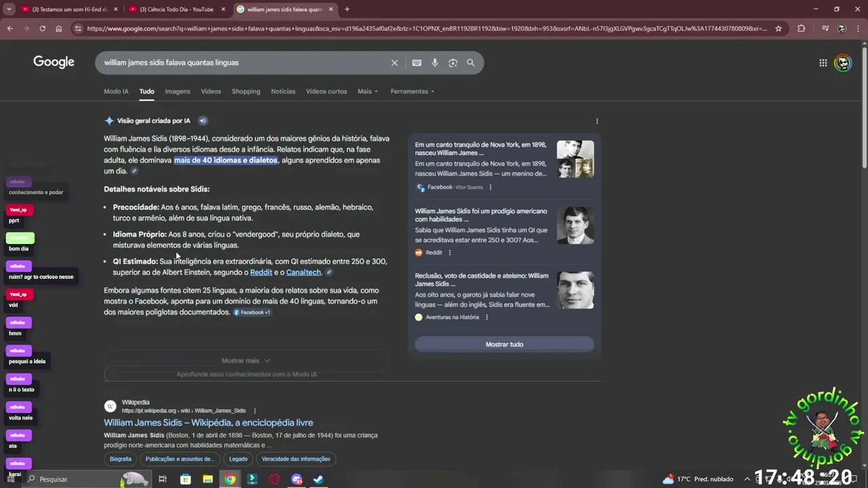Click the Chrome address bar URL
The width and height of the screenshot is (868, 488).
point(427,28)
